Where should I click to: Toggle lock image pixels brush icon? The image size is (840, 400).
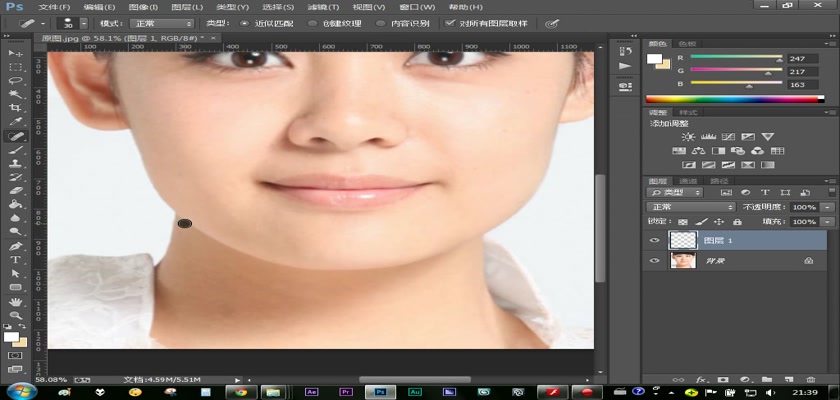701,222
